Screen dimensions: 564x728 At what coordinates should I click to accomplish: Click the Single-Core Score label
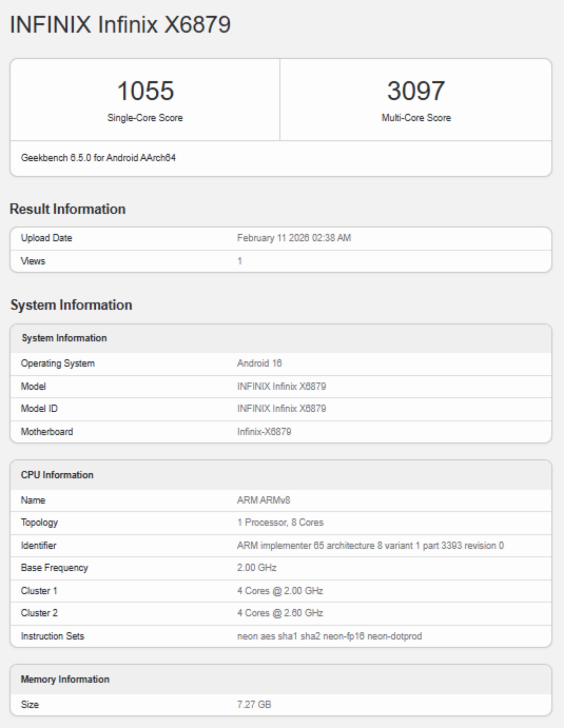[145, 118]
